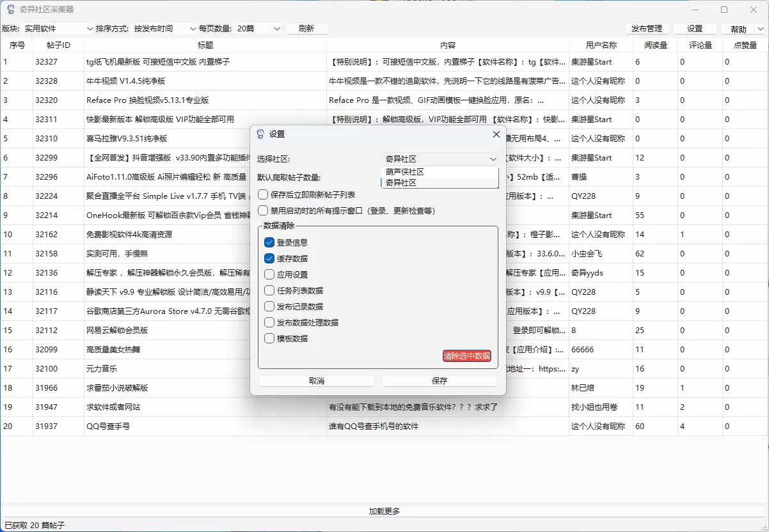Click the settings dialog title icon

(x=260, y=134)
